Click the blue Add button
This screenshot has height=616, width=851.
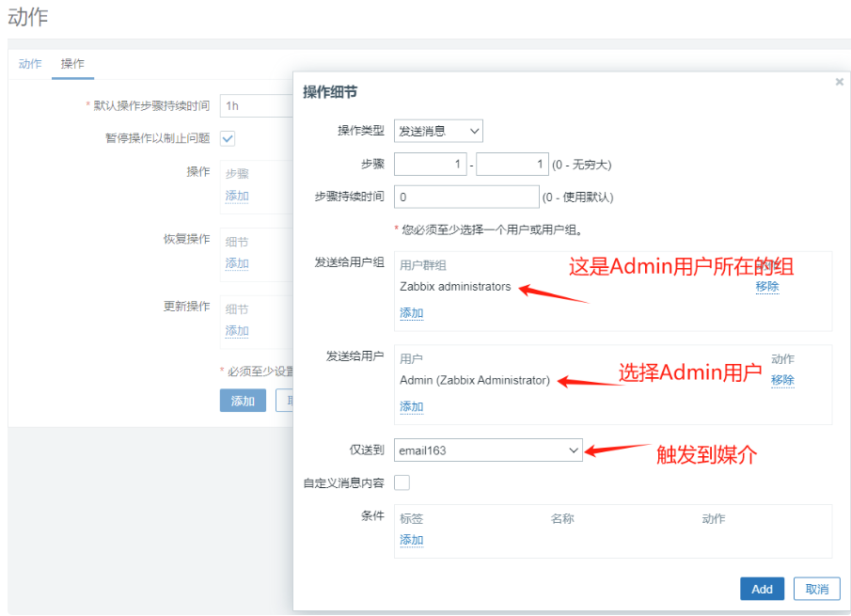[762, 589]
